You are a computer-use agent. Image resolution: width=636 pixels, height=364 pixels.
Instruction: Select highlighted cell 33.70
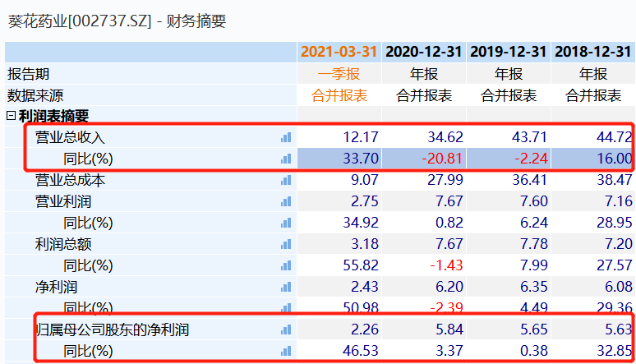[339, 159]
